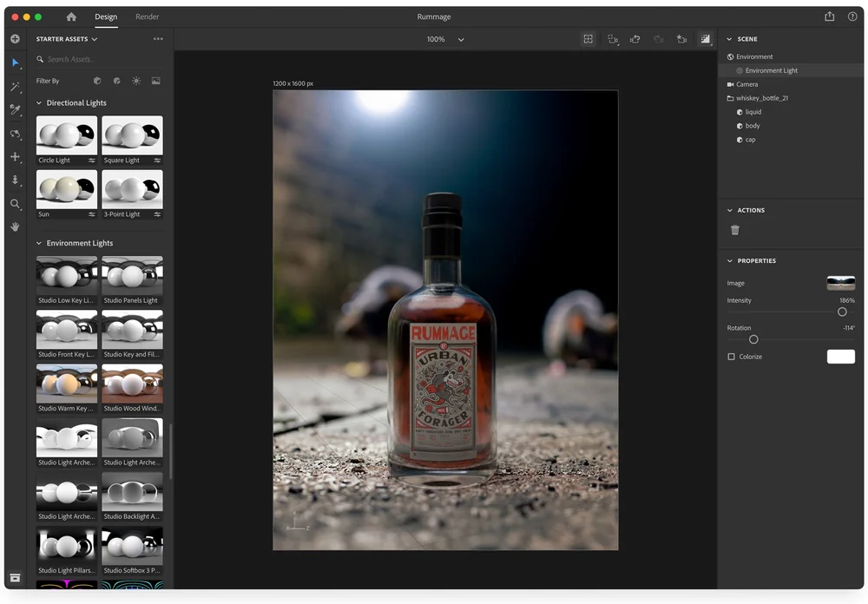Select Environment Light scene item

click(771, 70)
